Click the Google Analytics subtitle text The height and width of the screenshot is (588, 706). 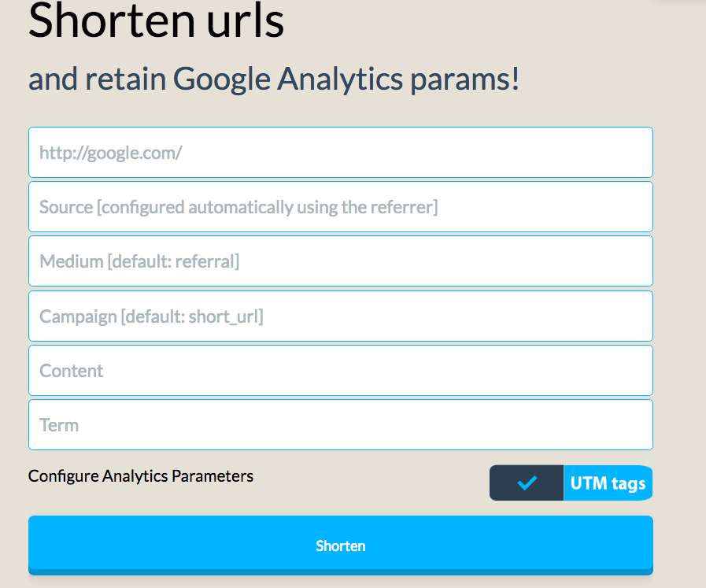pyautogui.click(x=273, y=79)
